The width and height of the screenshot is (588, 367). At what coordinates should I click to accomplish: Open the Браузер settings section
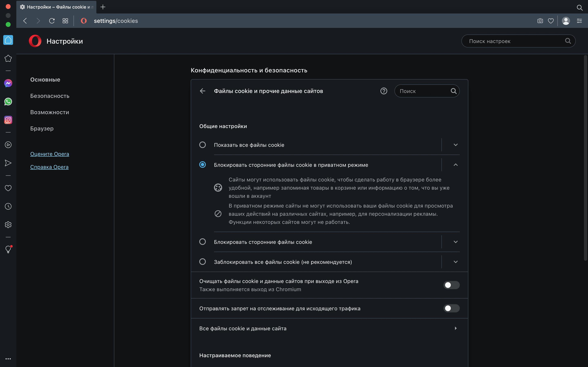[42, 128]
